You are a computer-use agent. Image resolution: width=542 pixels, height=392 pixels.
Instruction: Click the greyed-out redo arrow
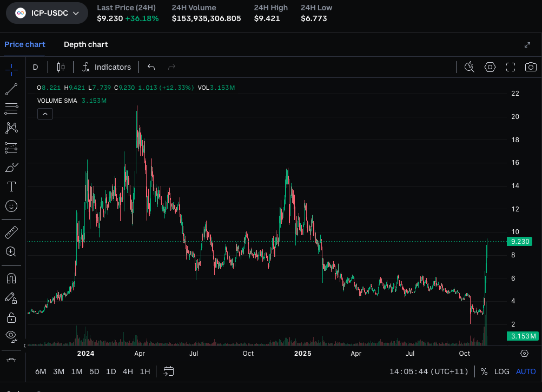click(171, 67)
